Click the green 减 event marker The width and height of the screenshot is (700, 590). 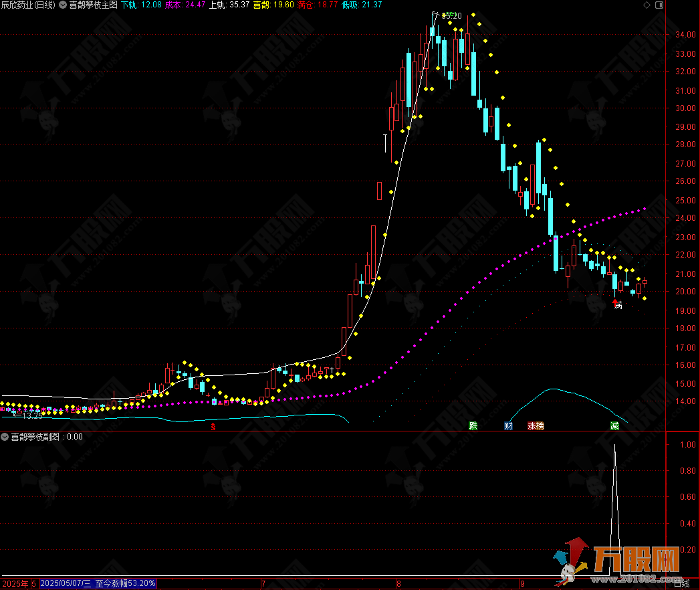pos(614,425)
